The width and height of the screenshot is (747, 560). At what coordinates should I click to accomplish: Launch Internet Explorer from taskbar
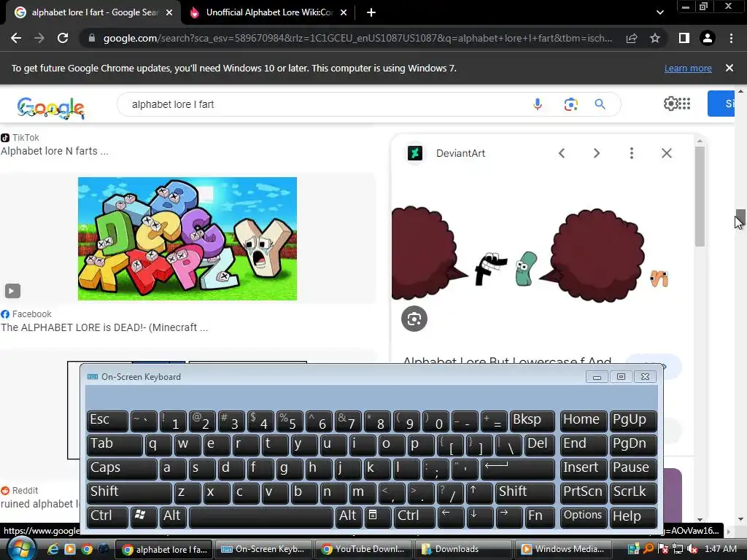[x=53, y=550]
